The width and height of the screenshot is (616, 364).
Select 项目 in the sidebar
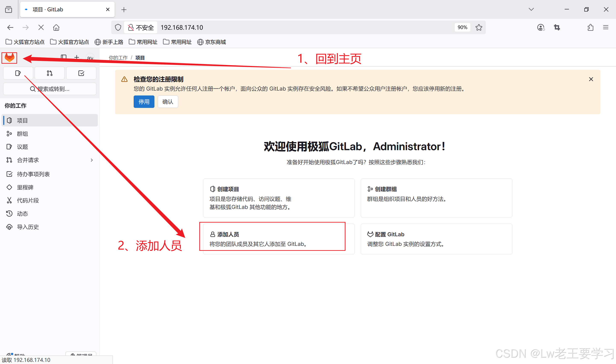(22, 120)
